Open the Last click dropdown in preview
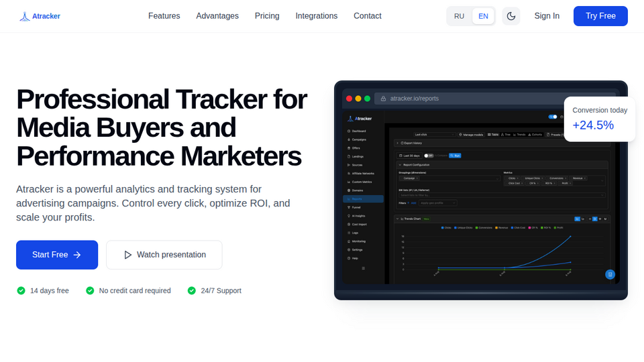 434,135
